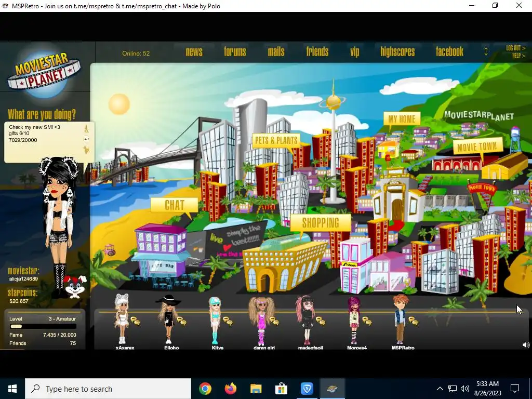
Task: Open the news menu
Action: (x=194, y=51)
